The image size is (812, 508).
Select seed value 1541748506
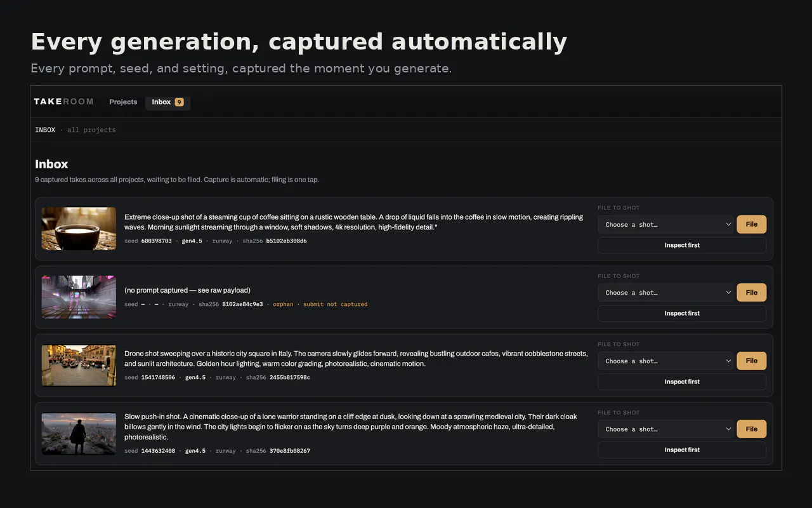click(158, 378)
